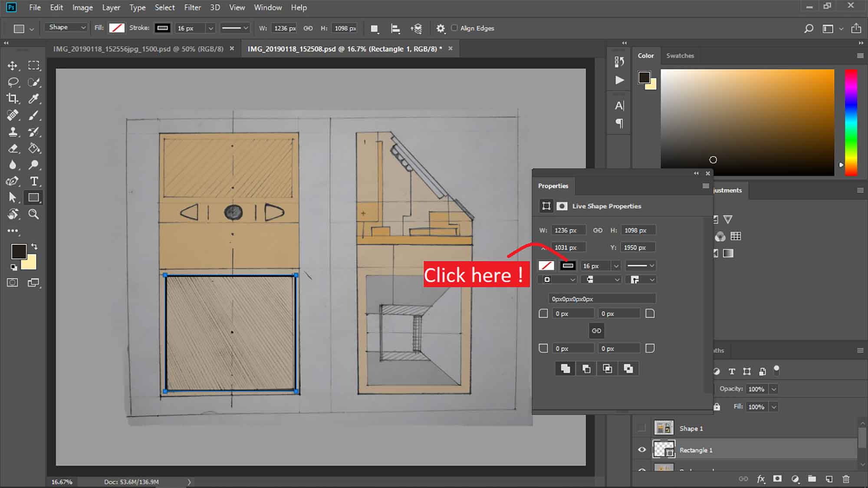The height and width of the screenshot is (488, 868).
Task: Select the Move tool in toolbar
Action: 13,65
